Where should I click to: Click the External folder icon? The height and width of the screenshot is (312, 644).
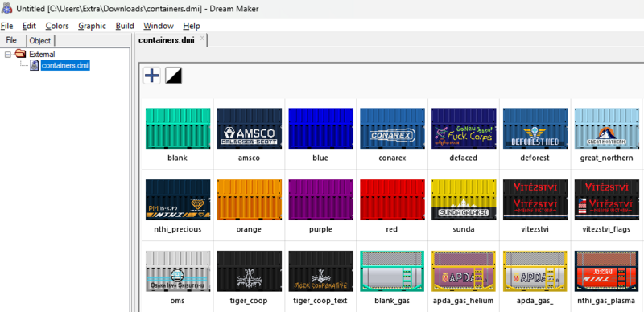[x=20, y=54]
